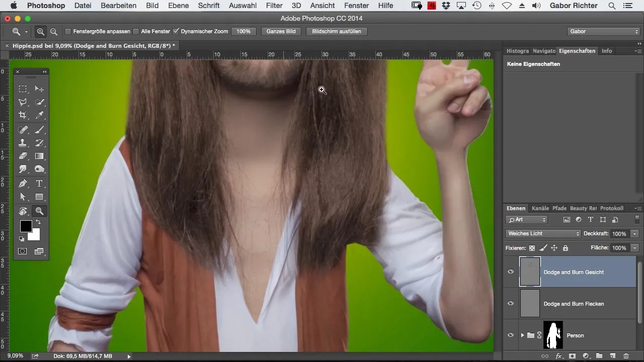Open Layers panel flyout menu
Viewport: 644px width, 362px height.
[637, 208]
